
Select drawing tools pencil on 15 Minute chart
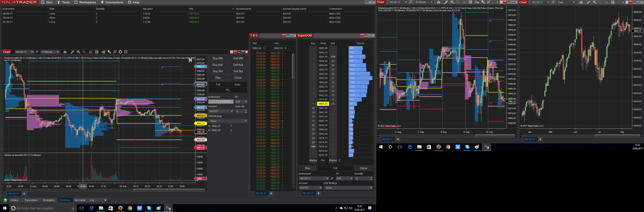72,52
